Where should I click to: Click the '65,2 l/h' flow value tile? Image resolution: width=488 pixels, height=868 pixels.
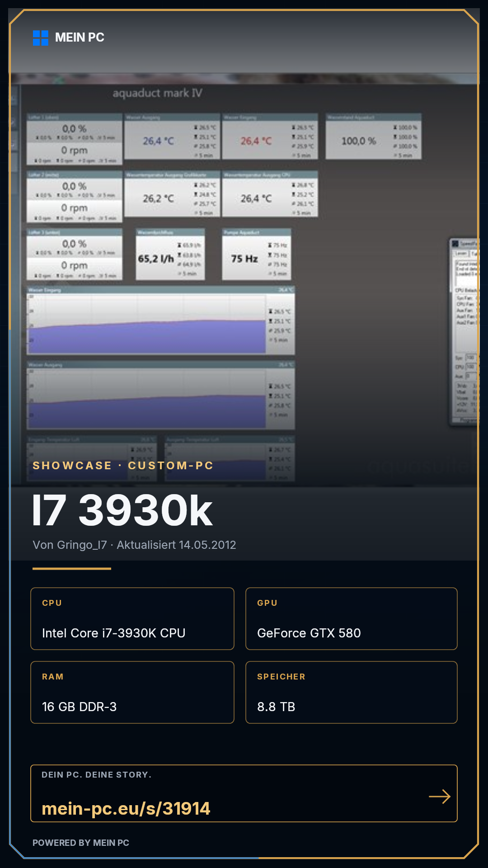point(170,255)
